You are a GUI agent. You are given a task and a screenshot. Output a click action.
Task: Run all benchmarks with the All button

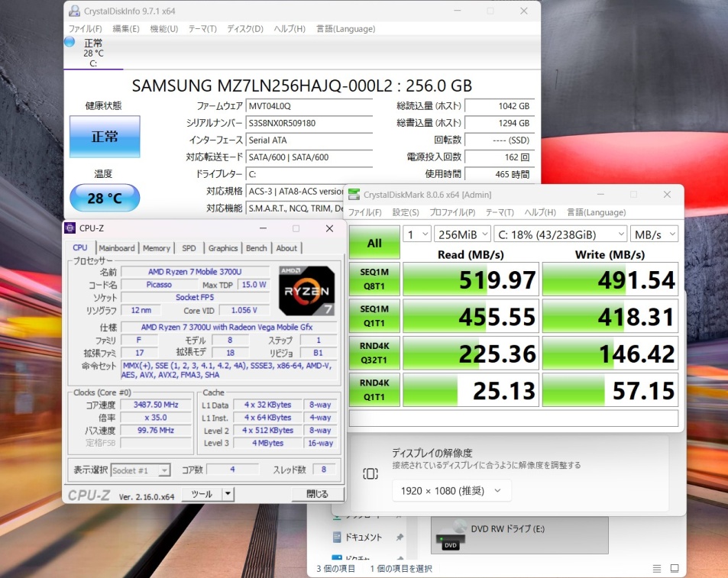[x=374, y=242]
